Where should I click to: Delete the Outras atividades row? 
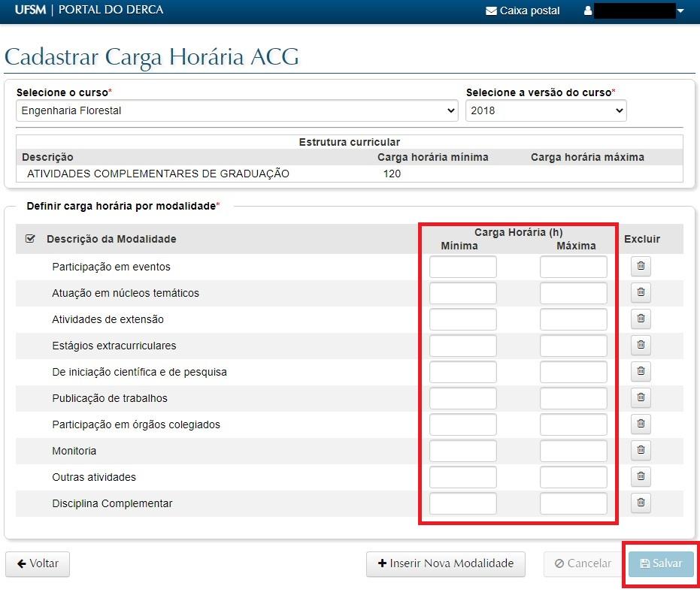click(641, 477)
